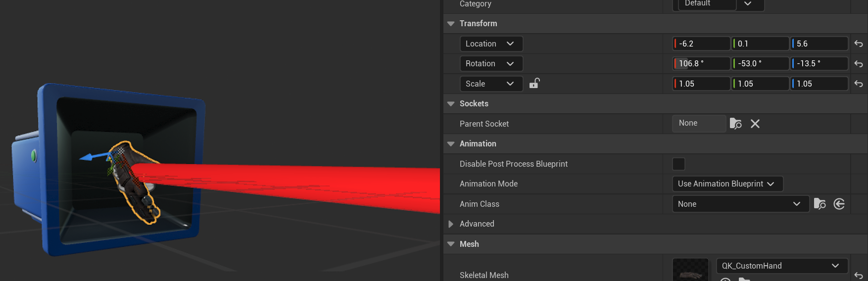Use selected asset for Anim Class
This screenshot has width=868, height=281.
coord(839,204)
